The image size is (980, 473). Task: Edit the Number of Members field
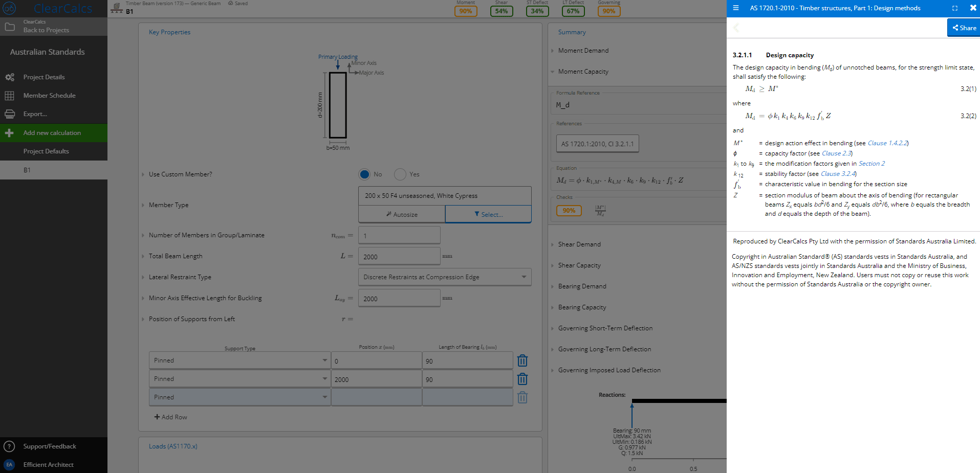pos(399,236)
